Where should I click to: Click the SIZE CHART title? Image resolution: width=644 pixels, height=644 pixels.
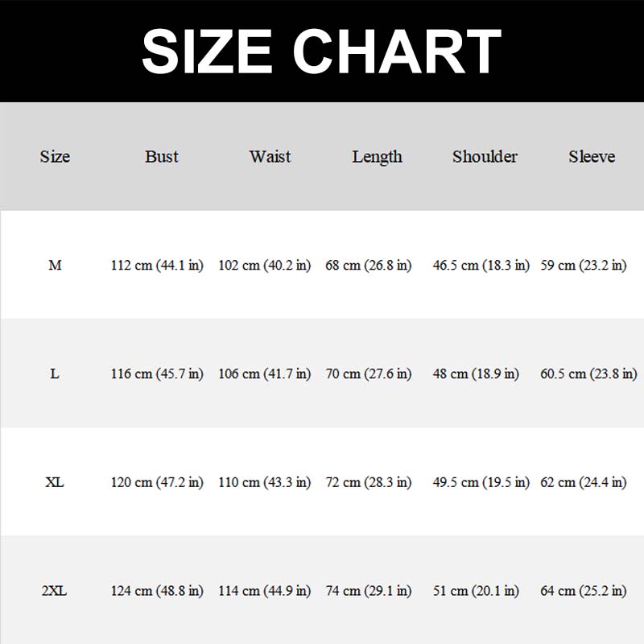tap(322, 50)
